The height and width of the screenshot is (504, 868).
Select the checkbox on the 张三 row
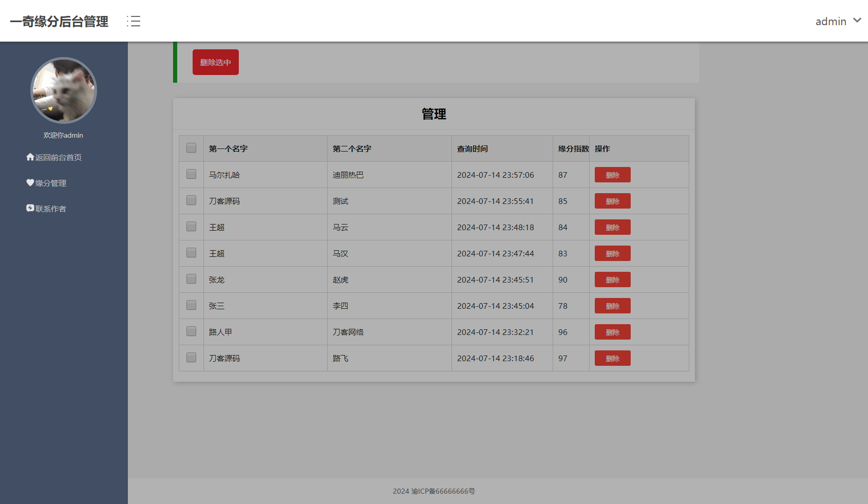coord(191,305)
